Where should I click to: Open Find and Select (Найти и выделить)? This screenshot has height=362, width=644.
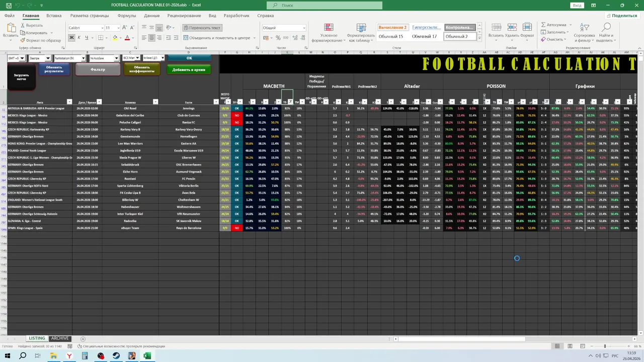coord(606,33)
